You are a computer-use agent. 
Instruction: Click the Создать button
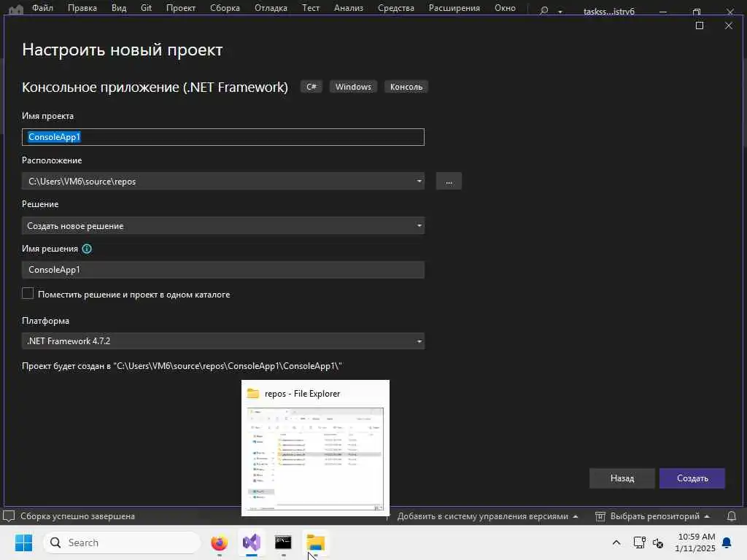692,478
